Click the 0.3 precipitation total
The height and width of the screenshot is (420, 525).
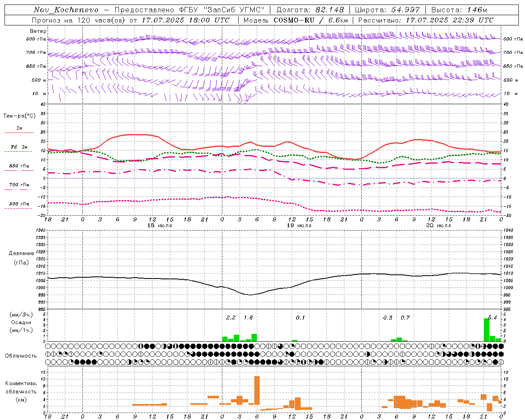click(x=388, y=318)
